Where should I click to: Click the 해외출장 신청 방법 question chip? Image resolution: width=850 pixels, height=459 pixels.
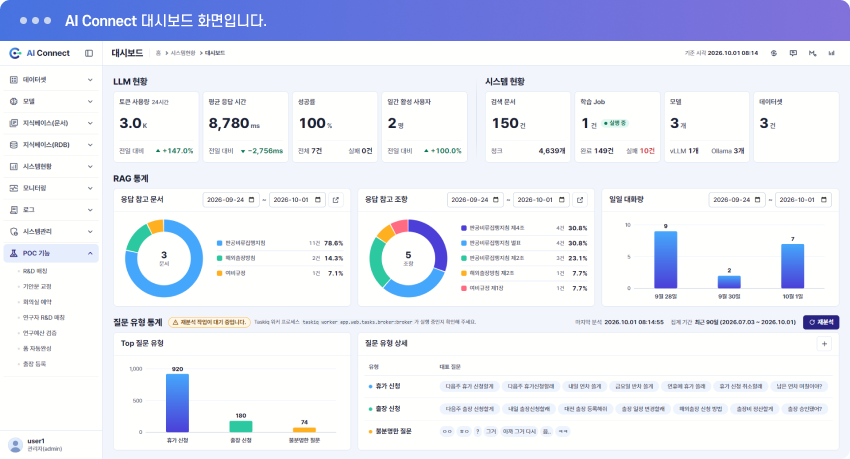point(700,409)
